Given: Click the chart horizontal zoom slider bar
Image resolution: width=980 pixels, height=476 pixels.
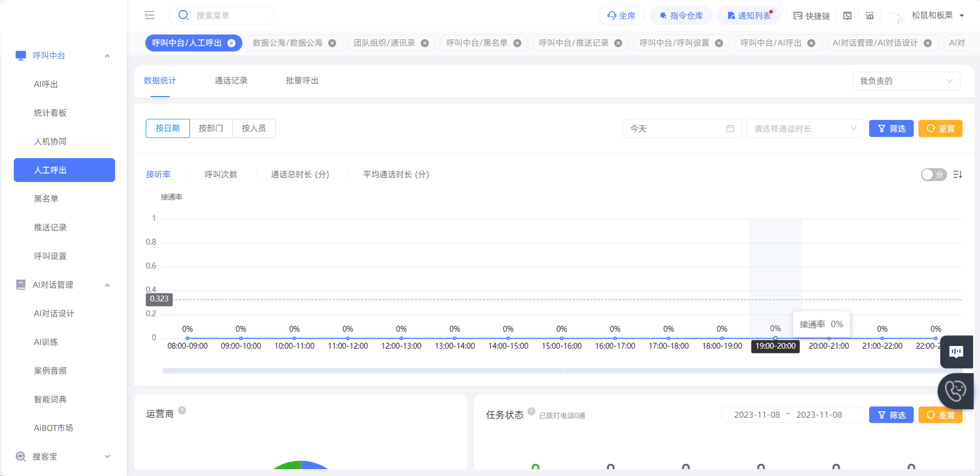Looking at the screenshot, I should point(562,370).
